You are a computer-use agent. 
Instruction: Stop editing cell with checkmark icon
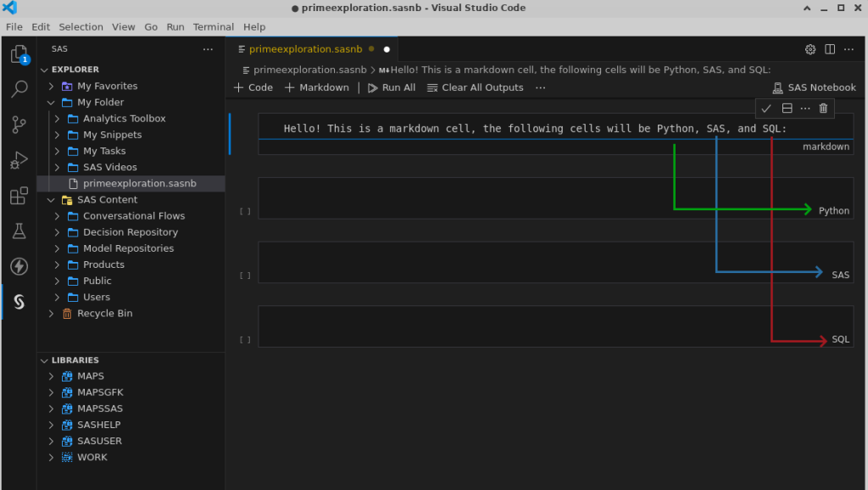tap(766, 109)
